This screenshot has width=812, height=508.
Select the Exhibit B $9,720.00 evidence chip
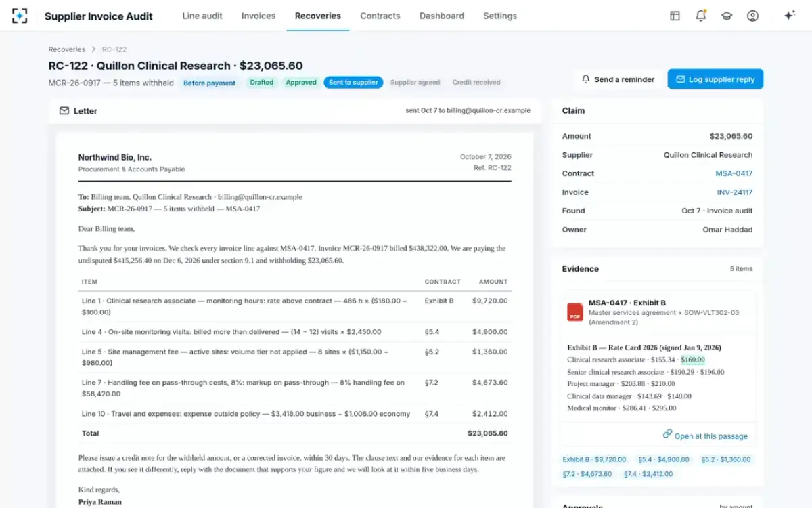[595, 459]
